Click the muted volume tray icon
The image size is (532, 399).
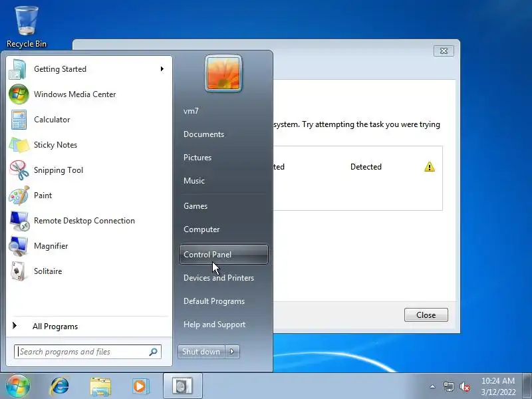tap(465, 386)
